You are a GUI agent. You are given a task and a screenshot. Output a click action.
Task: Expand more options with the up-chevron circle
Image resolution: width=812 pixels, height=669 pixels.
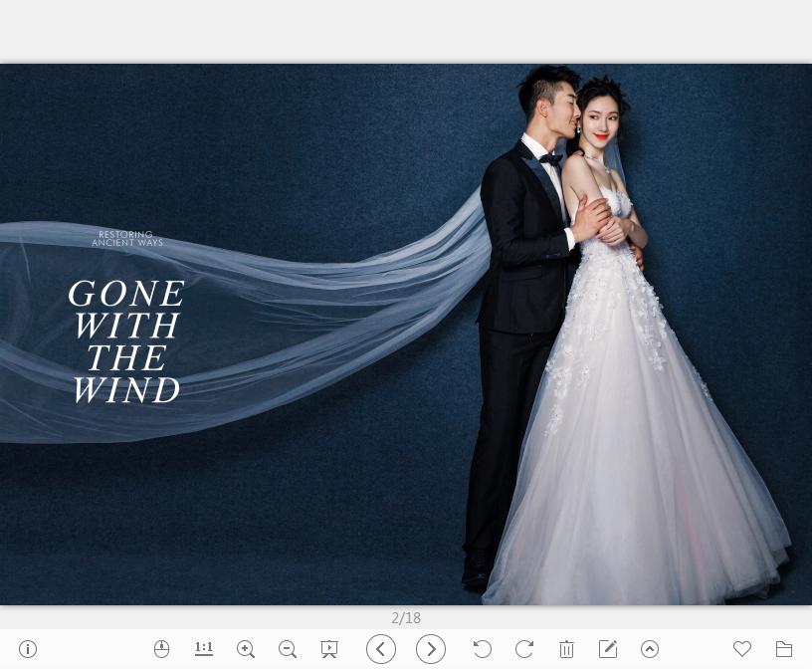click(650, 649)
